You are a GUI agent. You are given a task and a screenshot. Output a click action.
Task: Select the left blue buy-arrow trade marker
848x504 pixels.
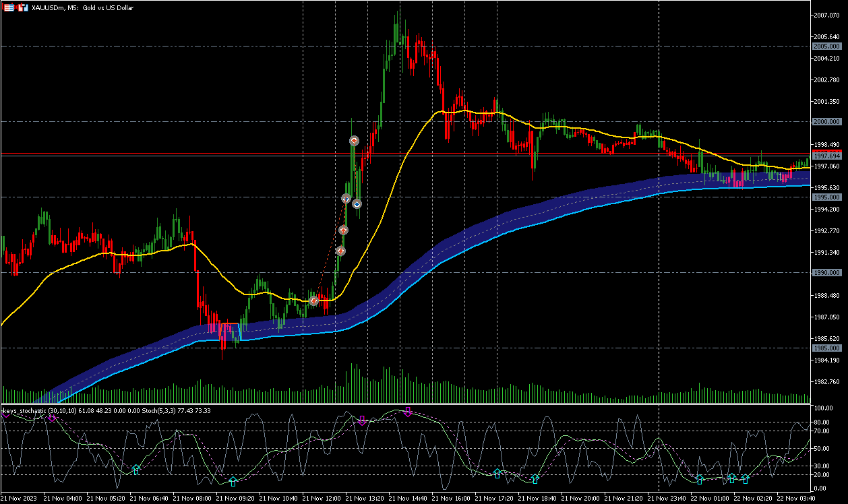click(x=346, y=199)
